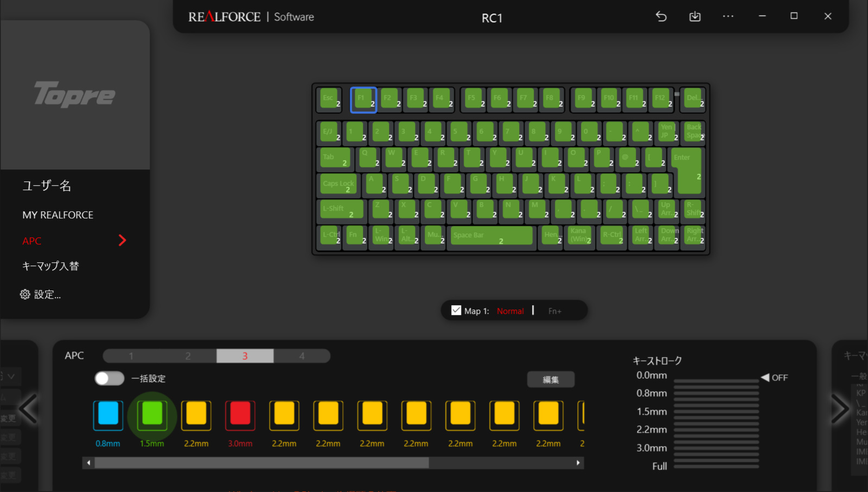The width and height of the screenshot is (868, 492).
Task: Click the Topre logo
Action: coord(75,95)
